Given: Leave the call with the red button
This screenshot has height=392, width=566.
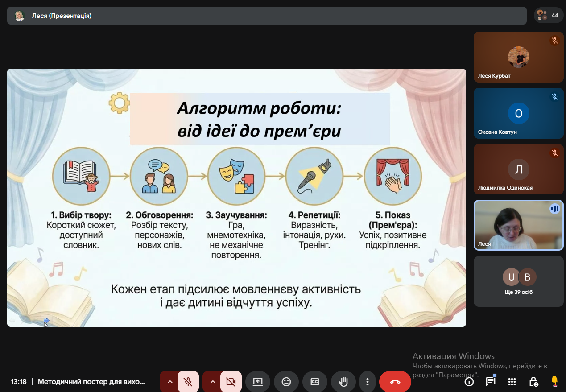Looking at the screenshot, I should pos(395,382).
